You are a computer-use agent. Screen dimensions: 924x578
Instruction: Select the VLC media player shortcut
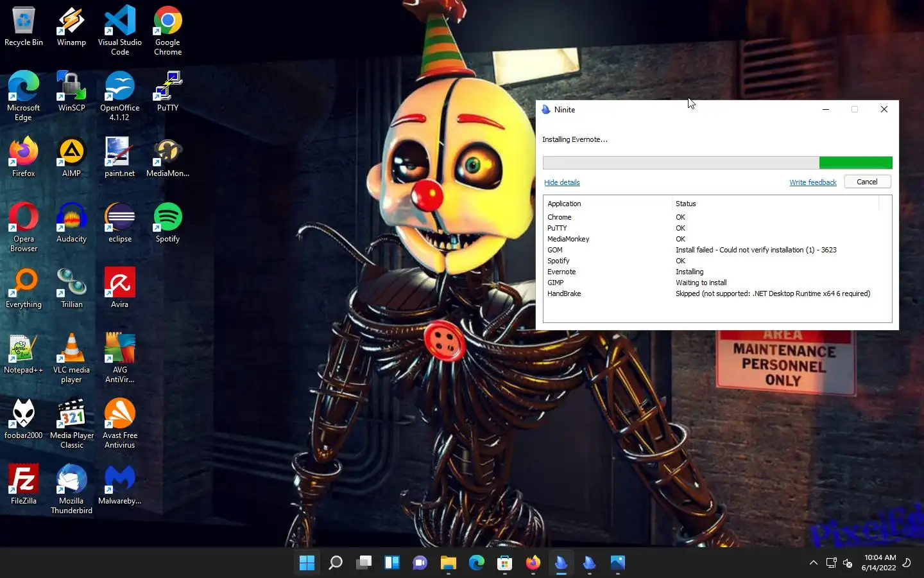pos(71,358)
